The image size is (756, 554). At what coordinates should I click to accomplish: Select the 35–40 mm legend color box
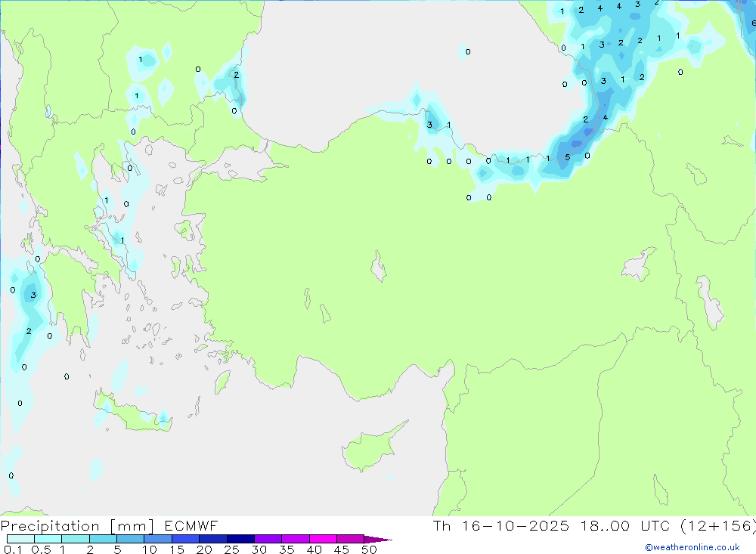pos(296,539)
